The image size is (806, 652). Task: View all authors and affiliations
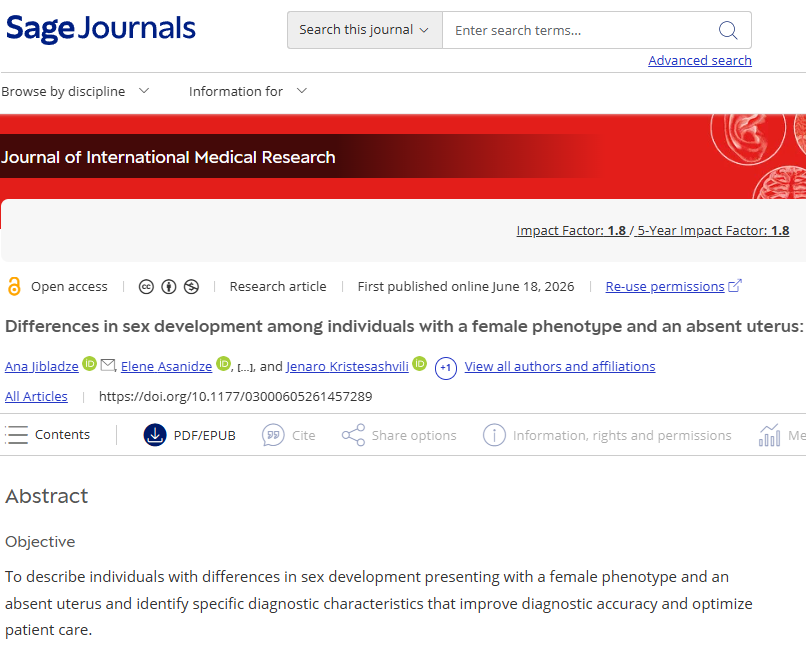click(560, 367)
